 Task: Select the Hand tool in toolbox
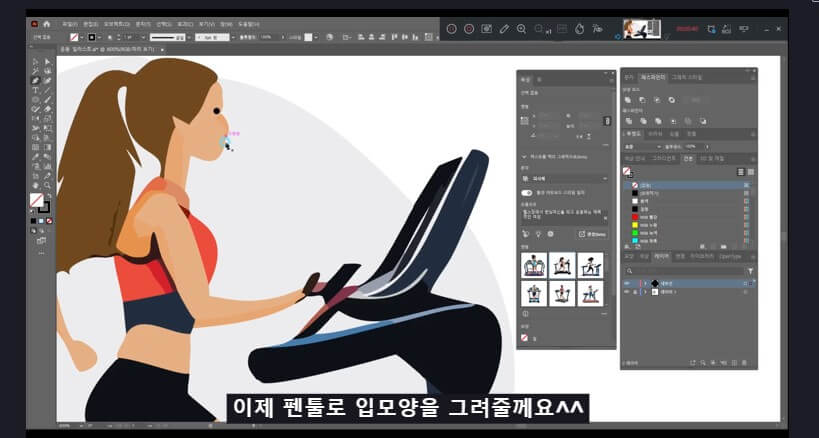[x=36, y=185]
